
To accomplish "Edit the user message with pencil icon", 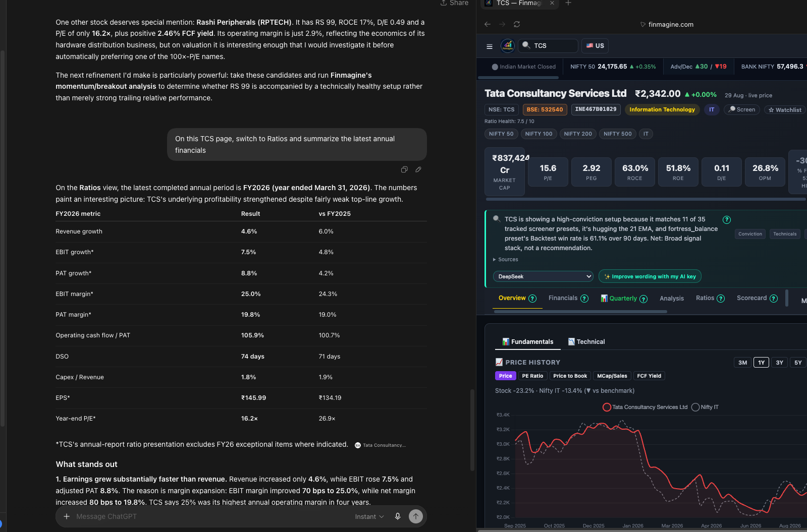I will (418, 169).
